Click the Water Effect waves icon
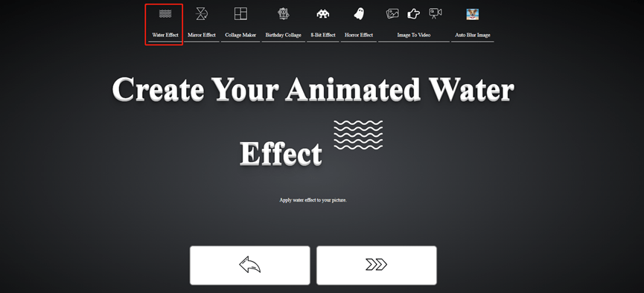The width and height of the screenshot is (644, 293). 165,13
